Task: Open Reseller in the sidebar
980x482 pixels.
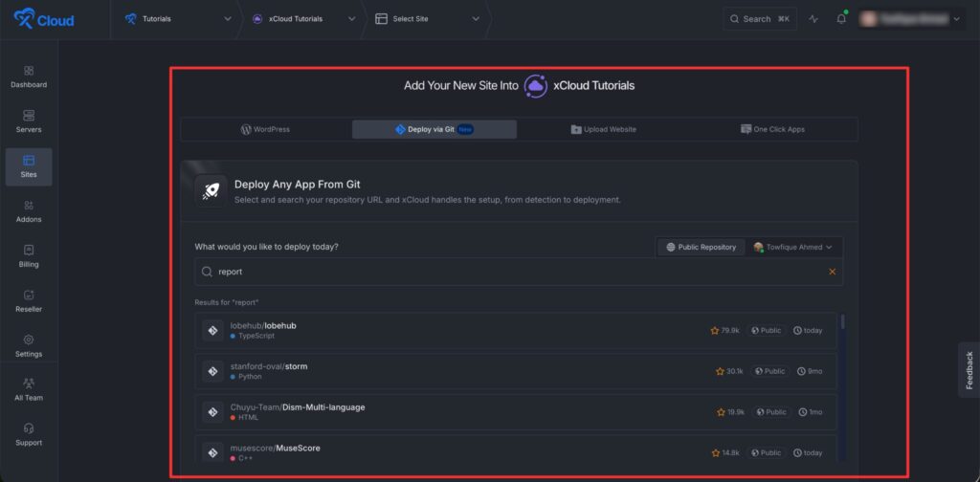Action: click(29, 301)
